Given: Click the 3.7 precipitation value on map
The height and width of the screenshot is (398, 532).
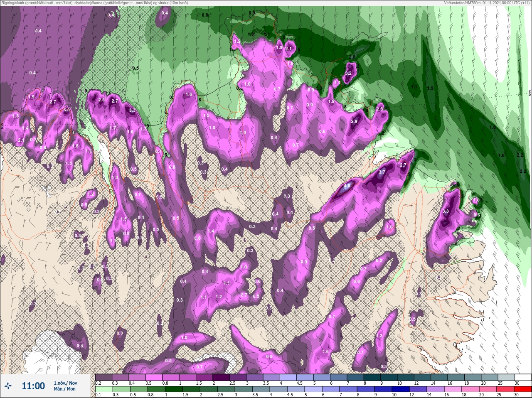Looking at the screenshot, I should 382,172.
